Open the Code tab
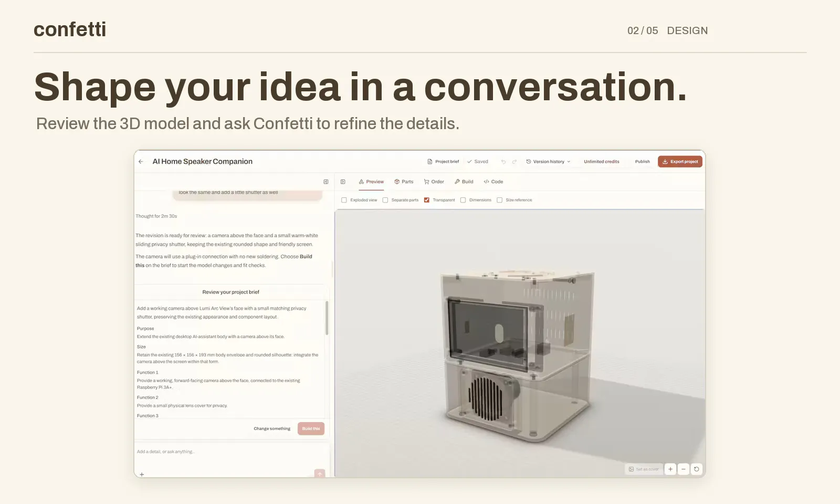840x504 pixels. click(493, 182)
